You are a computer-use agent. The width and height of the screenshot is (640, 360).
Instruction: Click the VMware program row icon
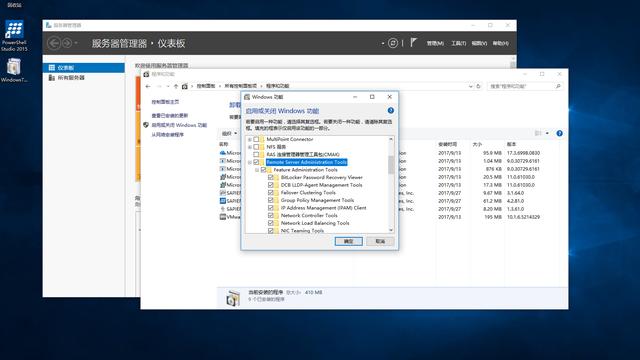click(223, 217)
